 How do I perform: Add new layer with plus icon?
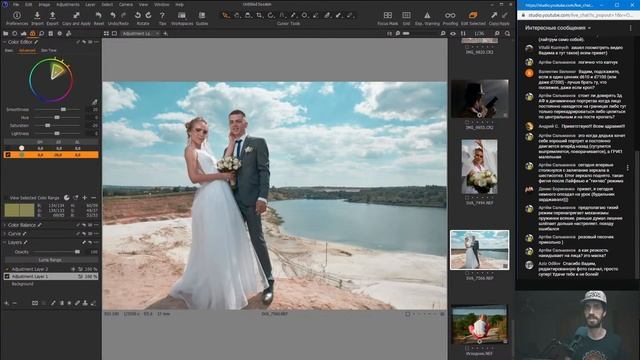[7, 303]
